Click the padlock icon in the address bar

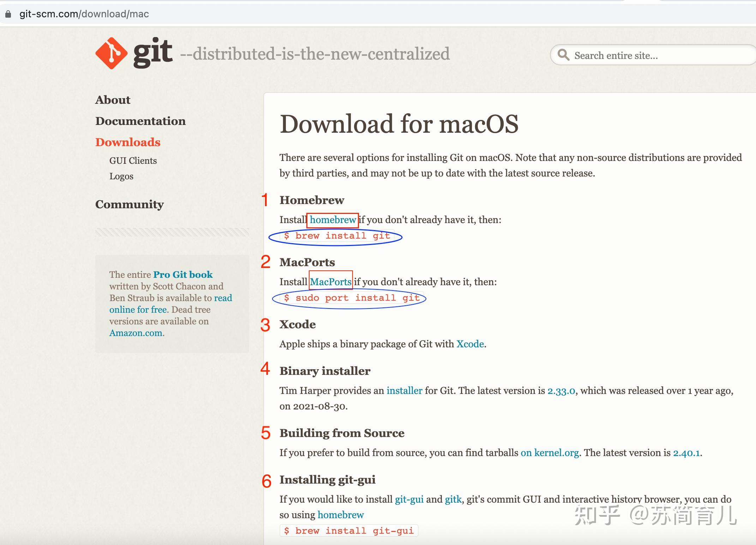(8, 14)
